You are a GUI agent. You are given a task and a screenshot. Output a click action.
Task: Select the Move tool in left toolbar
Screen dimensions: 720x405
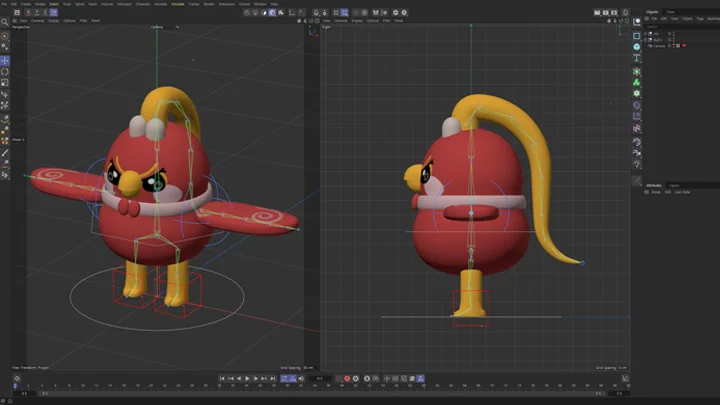click(5, 61)
